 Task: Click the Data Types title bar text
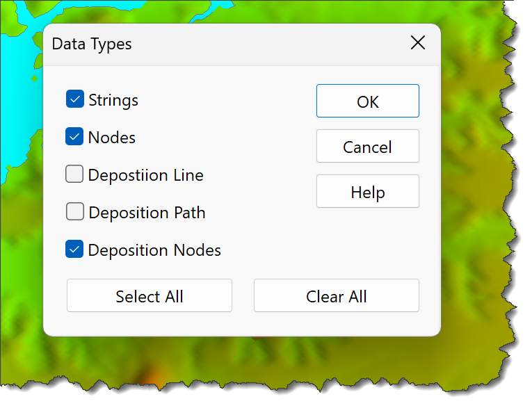coord(92,44)
